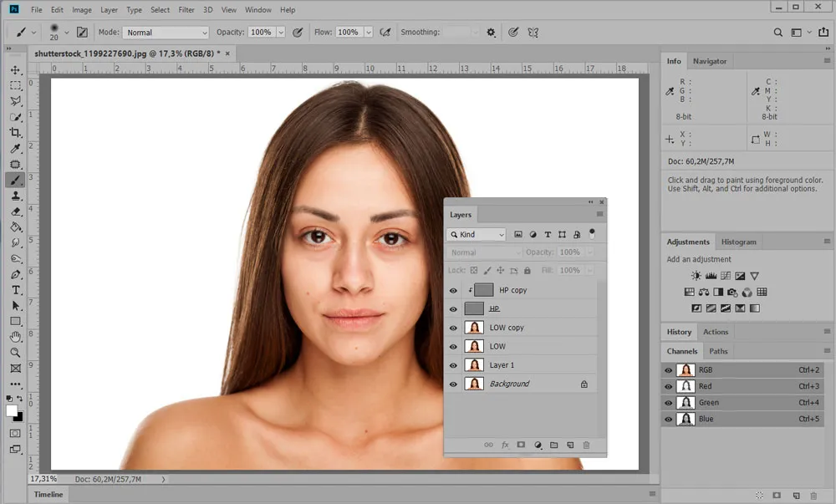This screenshot has height=504, width=836.
Task: Switch to the Actions tab
Action: click(x=716, y=332)
